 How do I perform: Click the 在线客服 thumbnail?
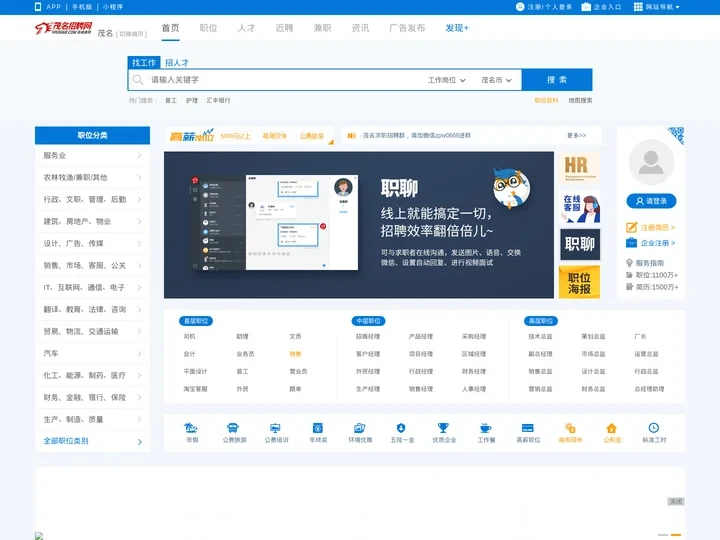579,207
